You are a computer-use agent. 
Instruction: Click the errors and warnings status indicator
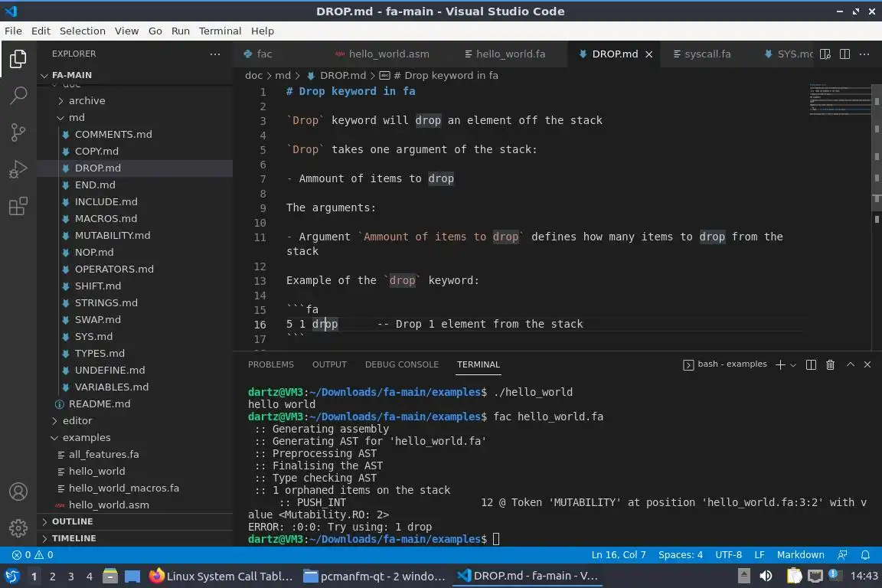[33, 555]
